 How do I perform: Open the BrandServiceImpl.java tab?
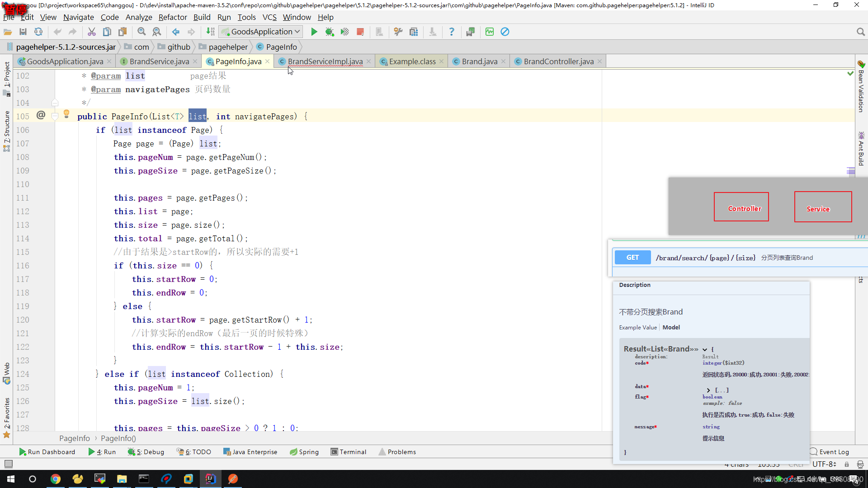tap(325, 61)
